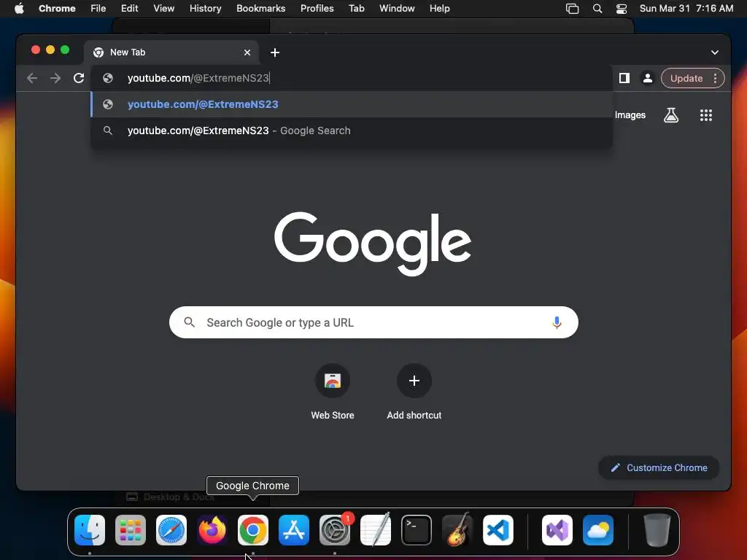Open the Google apps grid

tap(706, 114)
